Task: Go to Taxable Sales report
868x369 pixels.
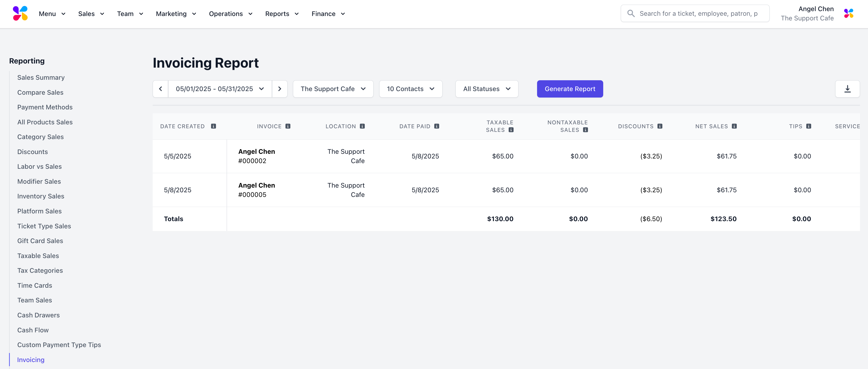Action: coord(38,256)
